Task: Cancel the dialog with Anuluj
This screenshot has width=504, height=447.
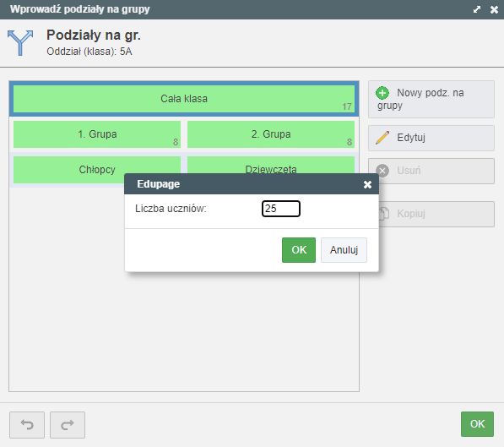Action: pyautogui.click(x=344, y=250)
